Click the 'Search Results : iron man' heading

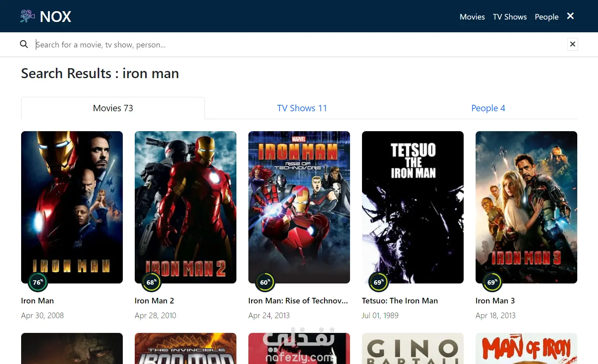[100, 73]
